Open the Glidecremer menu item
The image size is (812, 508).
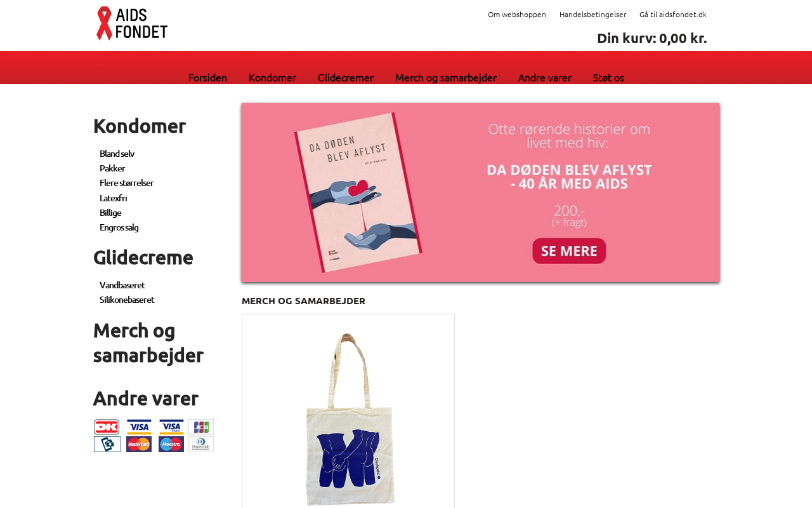click(x=346, y=77)
